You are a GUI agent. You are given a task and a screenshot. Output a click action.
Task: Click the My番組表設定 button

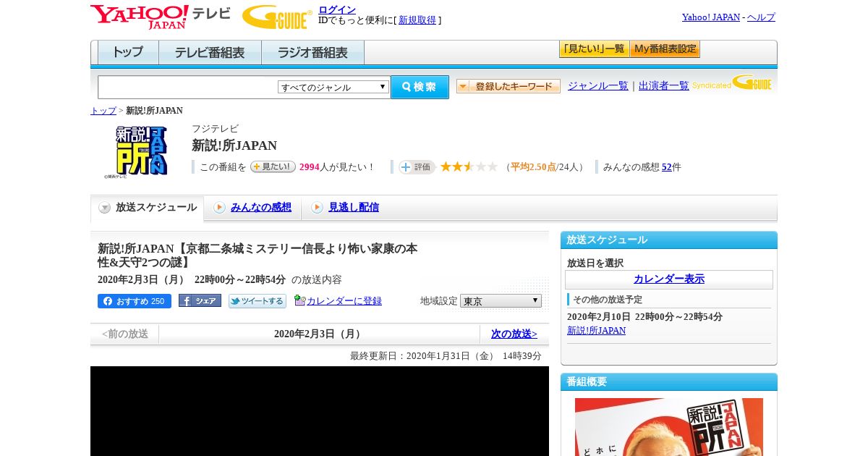(665, 49)
